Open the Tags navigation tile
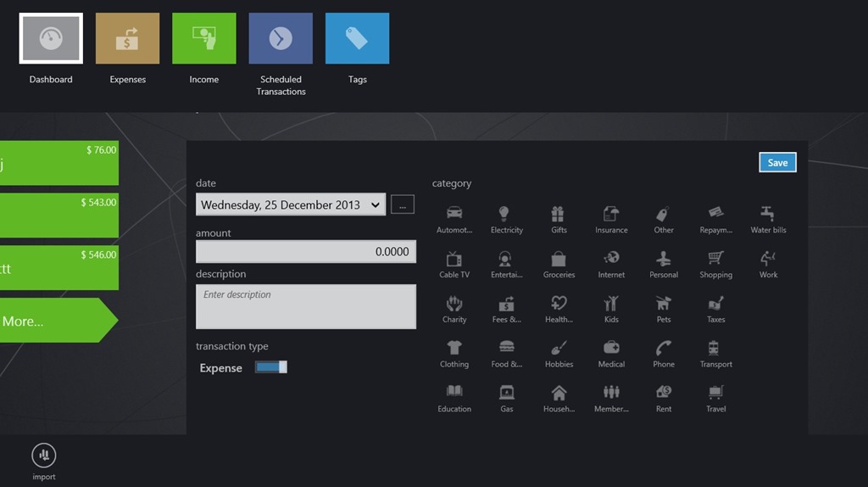 click(357, 39)
